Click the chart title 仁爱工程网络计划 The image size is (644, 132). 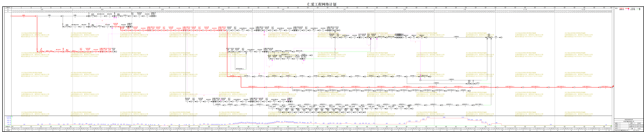[322, 4]
